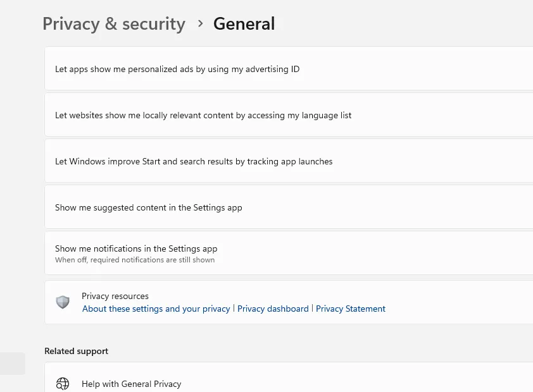The height and width of the screenshot is (392, 533).
Task: Select the Privacy resources label
Action: [115, 297]
